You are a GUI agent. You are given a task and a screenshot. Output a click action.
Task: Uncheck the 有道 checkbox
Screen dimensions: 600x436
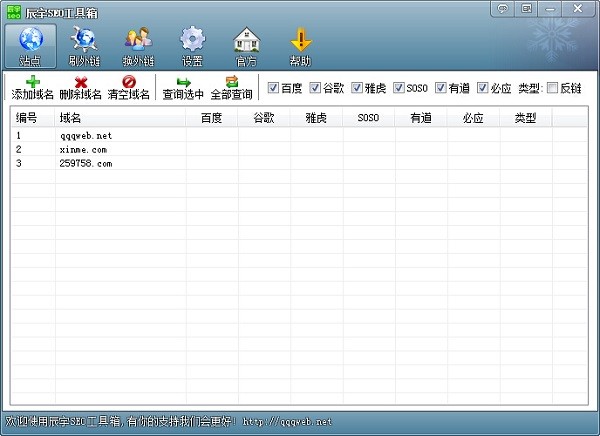(x=441, y=88)
